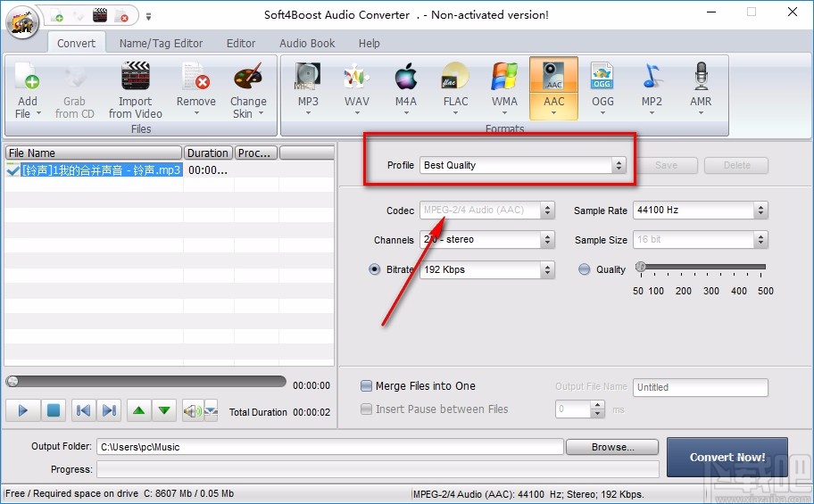Click the File Name column header
The width and height of the screenshot is (814, 504).
pyautogui.click(x=94, y=153)
